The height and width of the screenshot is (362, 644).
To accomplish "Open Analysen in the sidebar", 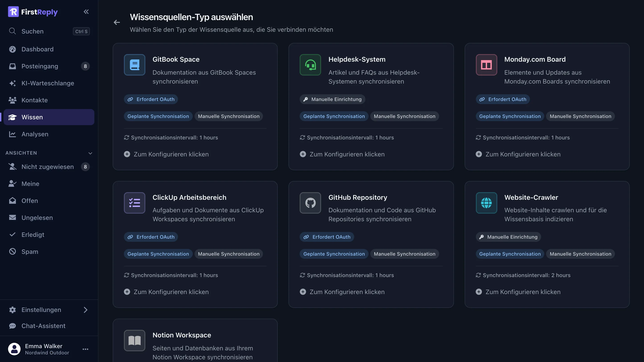I will pos(49,134).
